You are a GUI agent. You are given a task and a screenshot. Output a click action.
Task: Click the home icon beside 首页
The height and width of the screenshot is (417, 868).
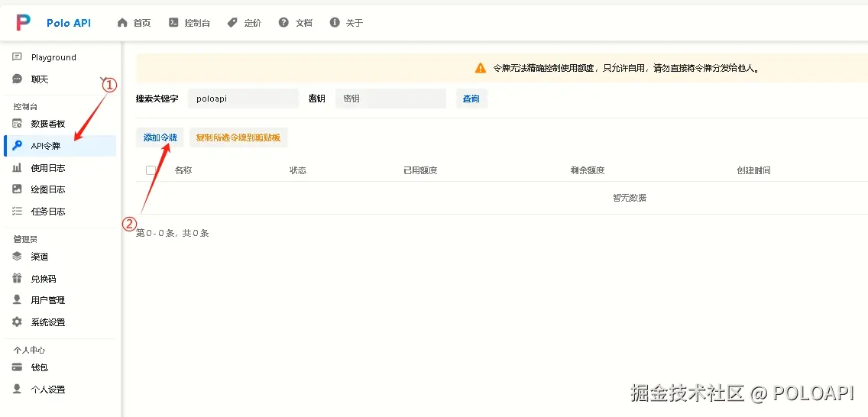pyautogui.click(x=122, y=23)
